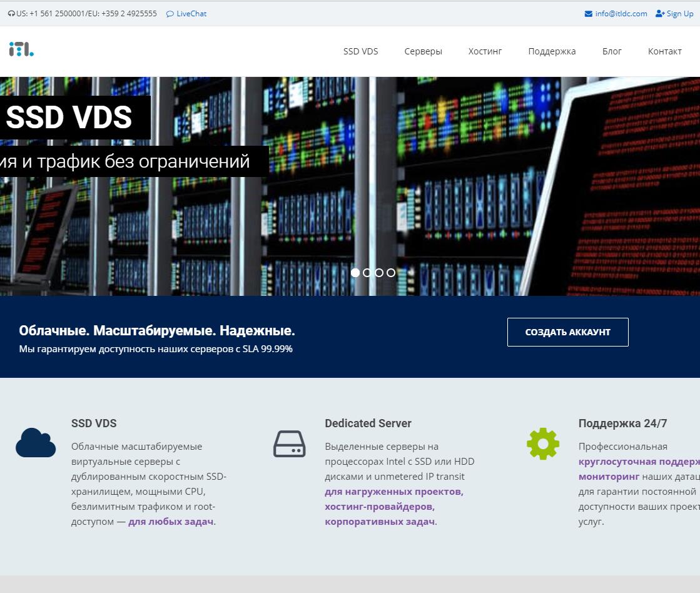The height and width of the screenshot is (593, 700).
Task: Switch to the SSD VDS menu item
Action: 360,51
